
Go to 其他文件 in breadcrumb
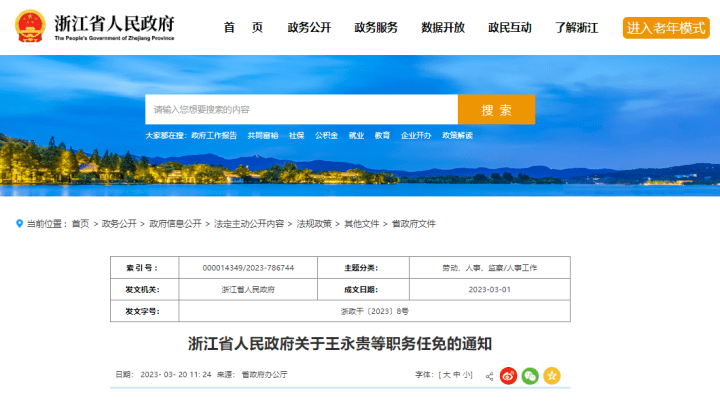point(362,224)
